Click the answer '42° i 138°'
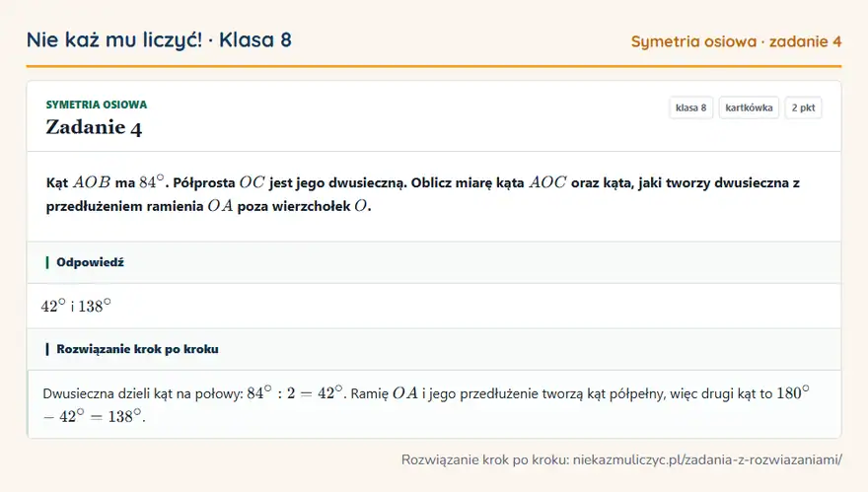Image resolution: width=868 pixels, height=492 pixels. click(76, 306)
